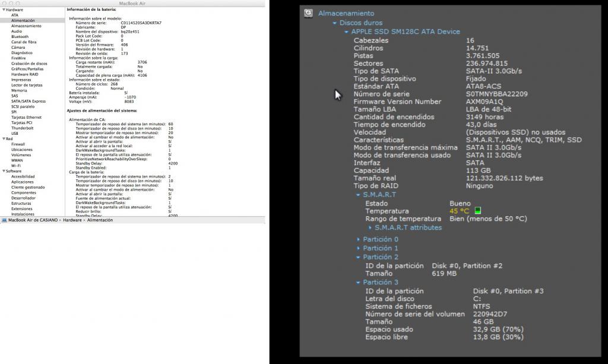Select Almacenamiento in the MacBook Air sidebar
The image size is (608, 364).
26,26
